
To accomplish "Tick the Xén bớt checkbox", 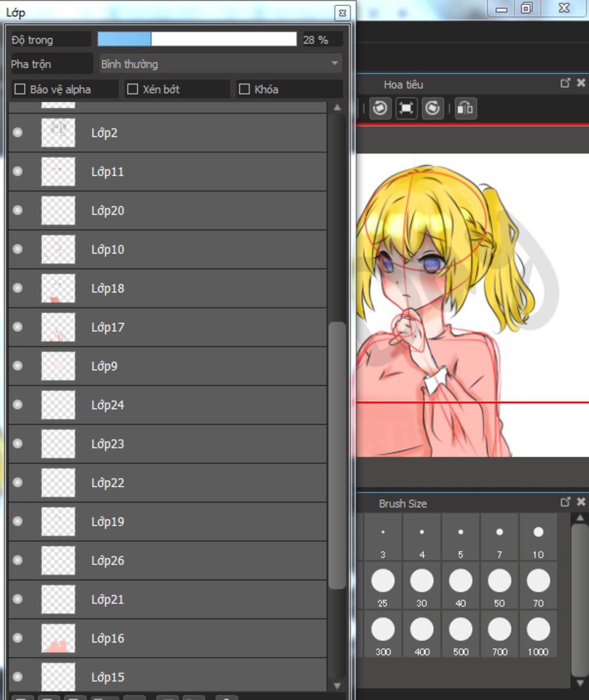I will pyautogui.click(x=133, y=89).
